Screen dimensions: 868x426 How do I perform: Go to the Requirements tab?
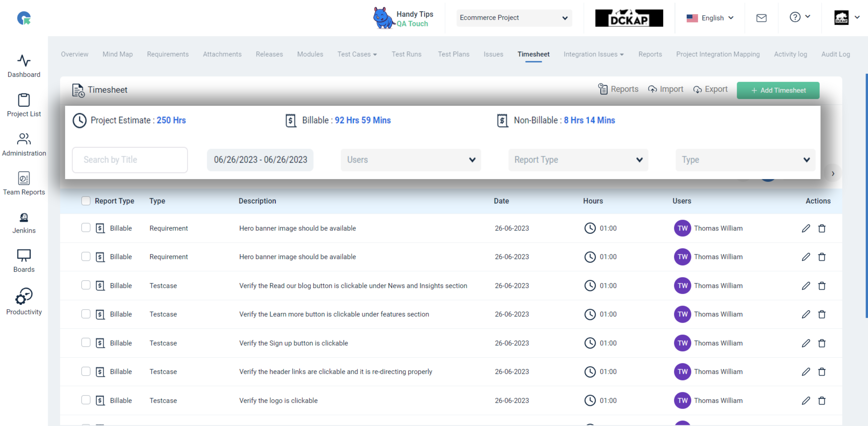tap(168, 54)
